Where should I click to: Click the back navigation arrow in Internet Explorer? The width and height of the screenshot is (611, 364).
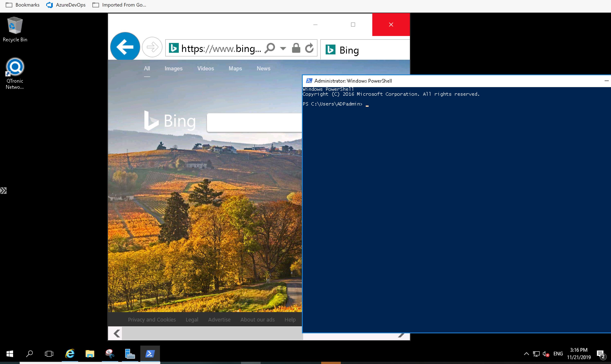point(125,46)
